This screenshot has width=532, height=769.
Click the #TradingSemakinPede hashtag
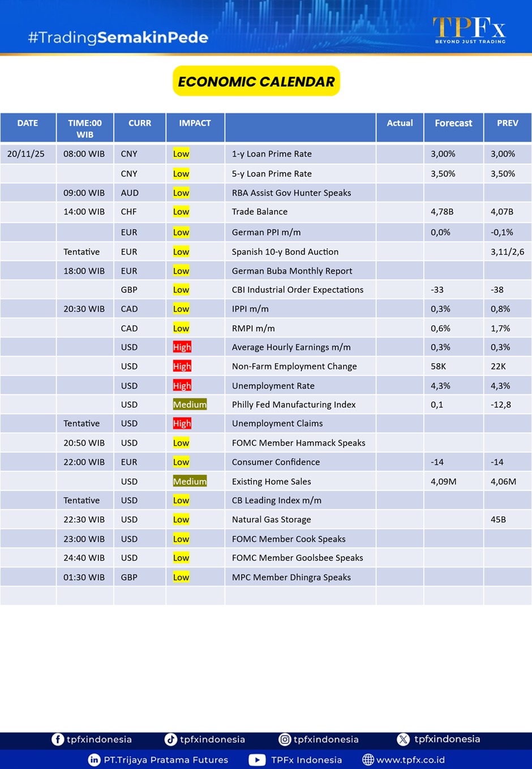click(x=118, y=38)
